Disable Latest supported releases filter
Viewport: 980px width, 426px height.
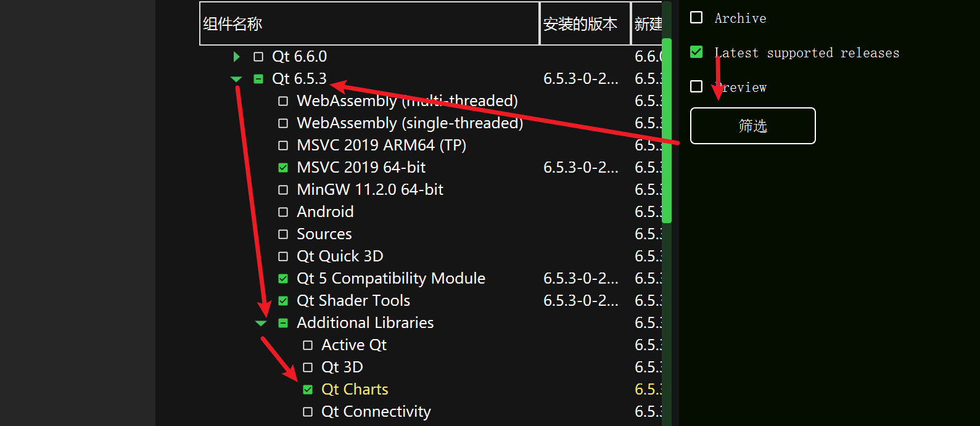[x=696, y=52]
